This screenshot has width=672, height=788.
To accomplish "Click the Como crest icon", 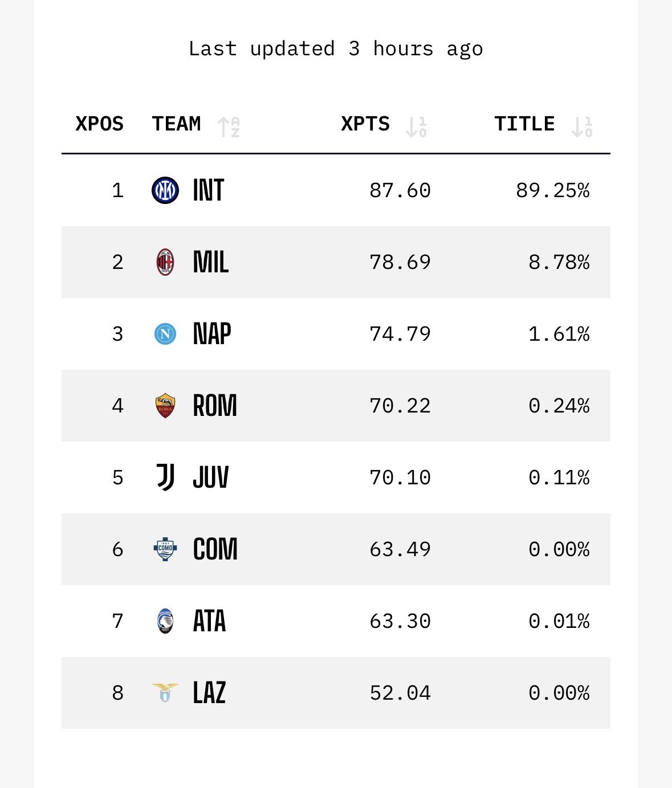I will tap(165, 549).
